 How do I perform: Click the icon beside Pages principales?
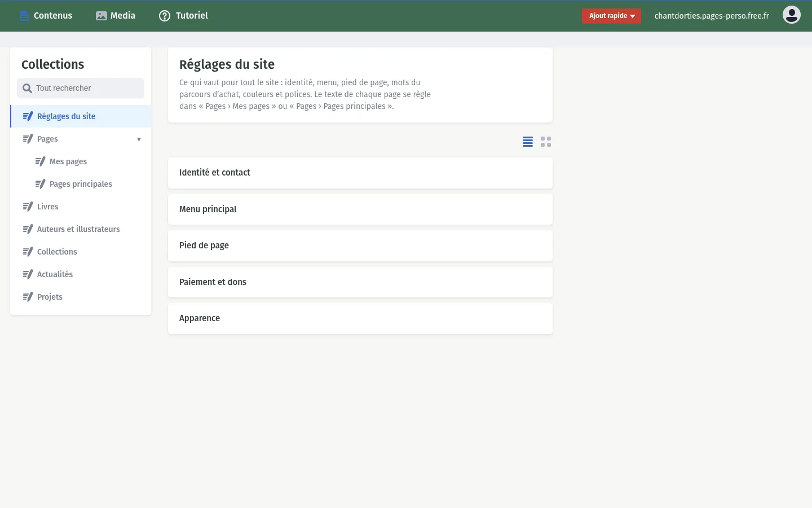pyautogui.click(x=40, y=184)
